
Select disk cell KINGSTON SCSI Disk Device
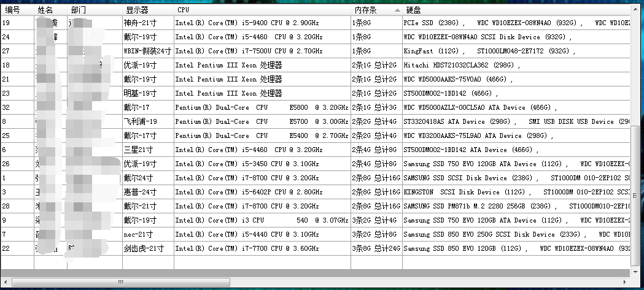(516, 192)
